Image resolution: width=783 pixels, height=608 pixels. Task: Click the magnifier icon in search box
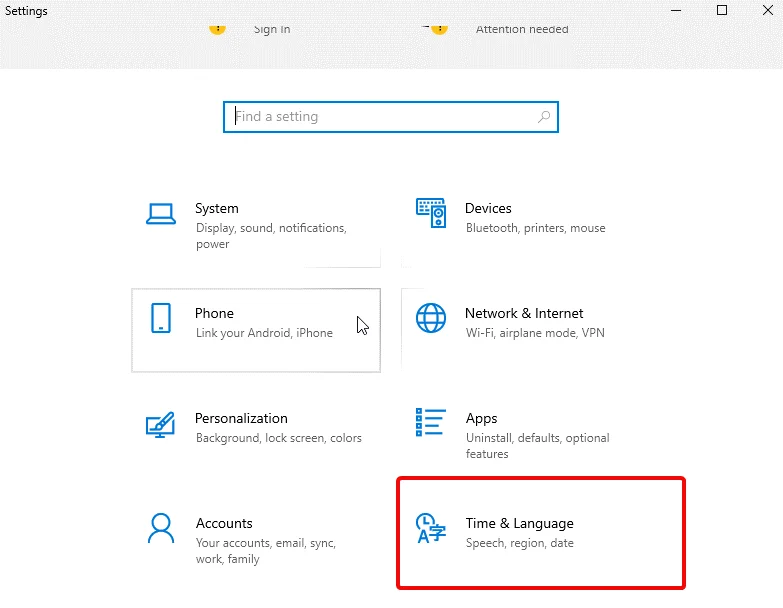tap(544, 117)
